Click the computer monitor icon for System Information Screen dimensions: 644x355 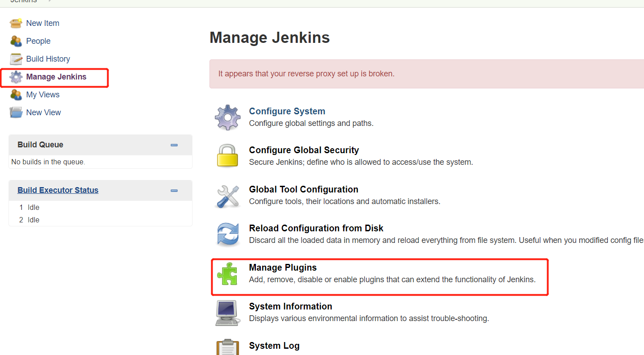(228, 312)
